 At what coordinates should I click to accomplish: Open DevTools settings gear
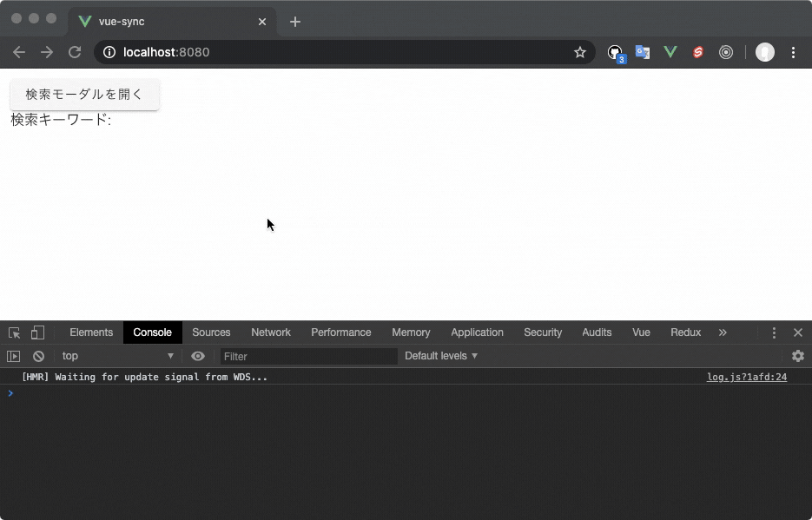pos(798,356)
